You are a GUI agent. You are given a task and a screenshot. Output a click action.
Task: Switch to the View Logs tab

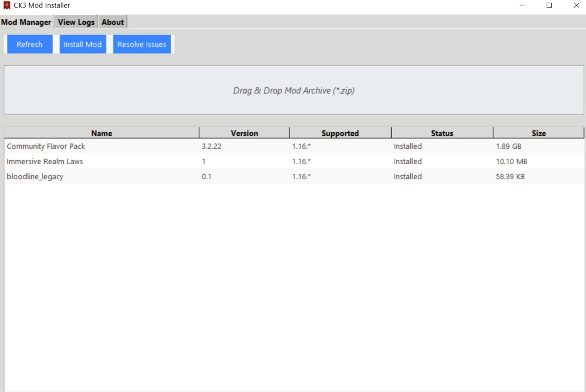[76, 23]
